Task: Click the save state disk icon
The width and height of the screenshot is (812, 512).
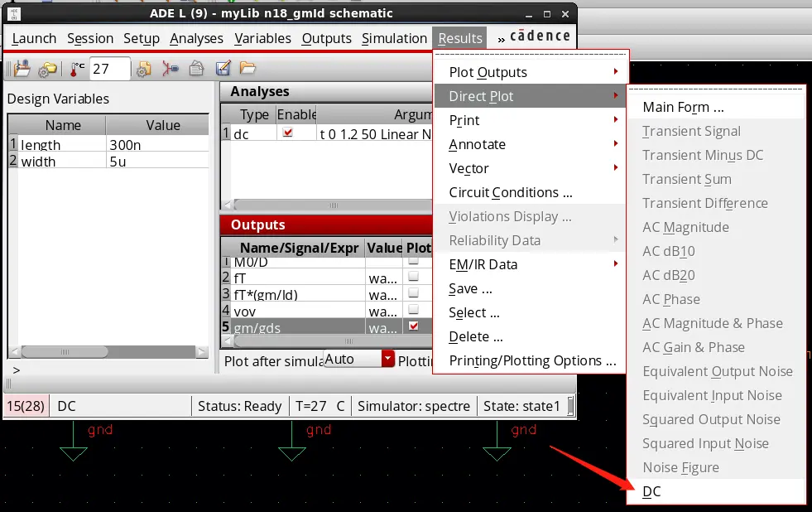Action: (x=223, y=68)
